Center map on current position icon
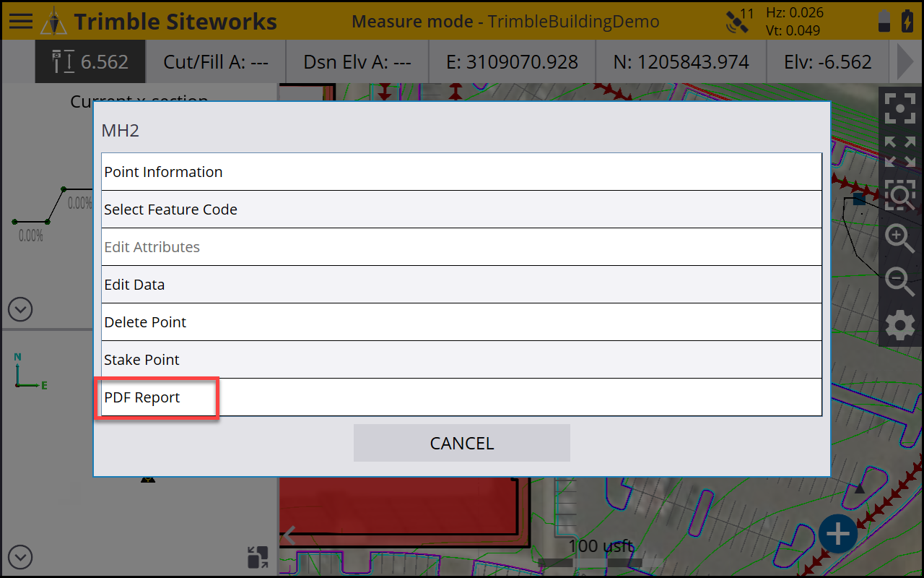This screenshot has width=924, height=578. (x=899, y=110)
